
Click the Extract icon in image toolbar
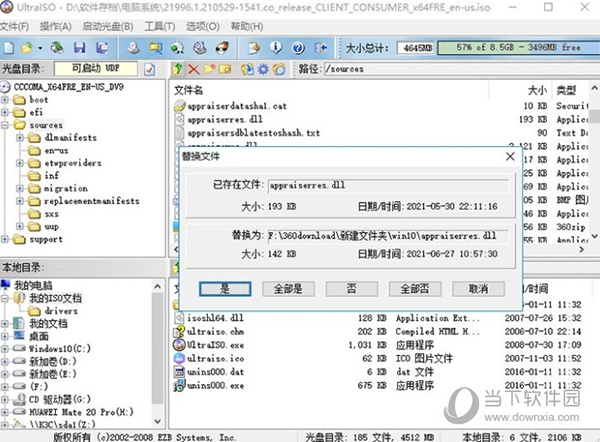click(x=247, y=69)
